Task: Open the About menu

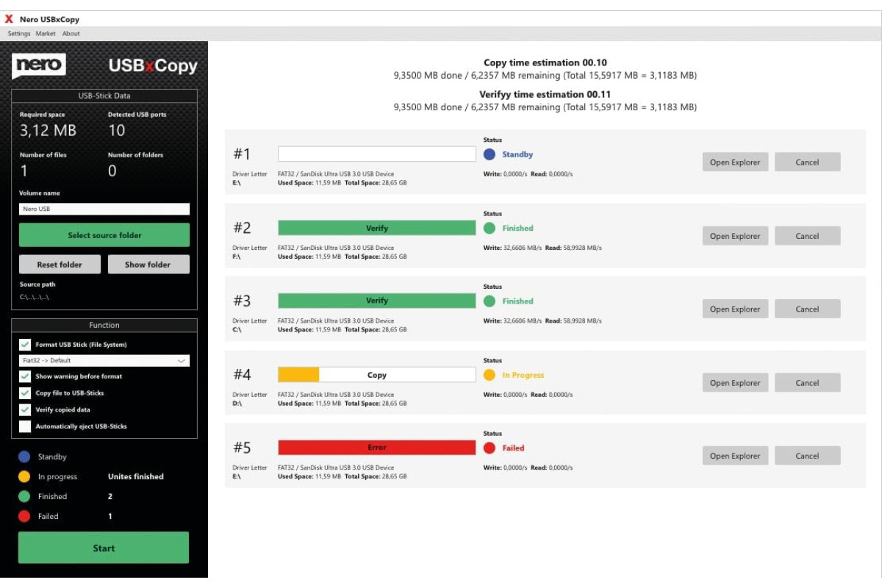Action: pyautogui.click(x=71, y=34)
